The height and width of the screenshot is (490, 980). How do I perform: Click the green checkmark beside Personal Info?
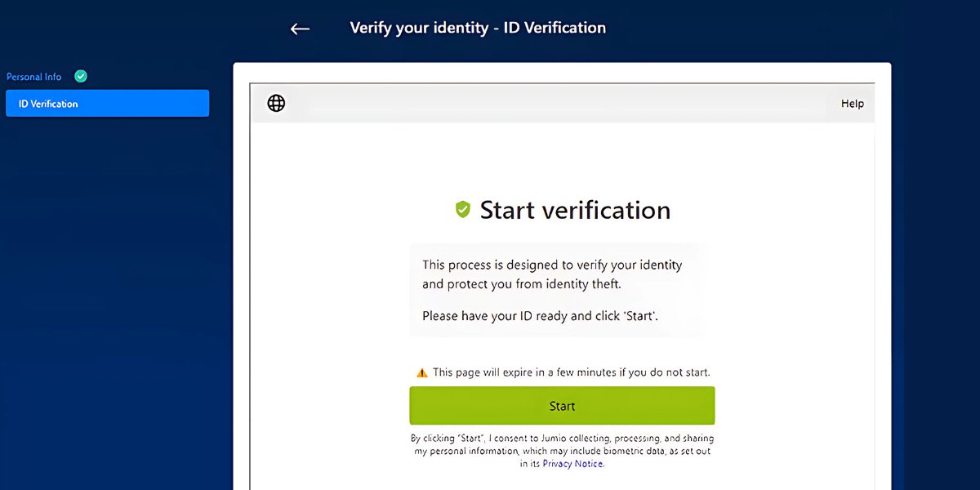81,76
